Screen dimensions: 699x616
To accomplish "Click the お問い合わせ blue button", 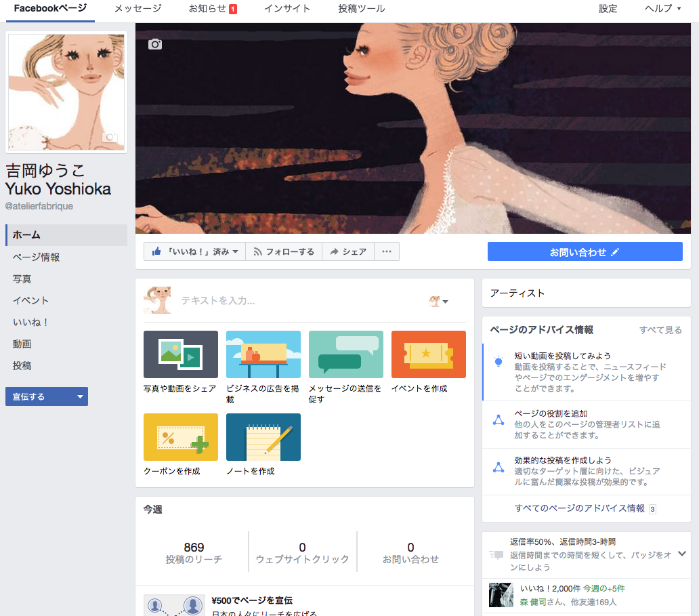I will click(x=585, y=251).
